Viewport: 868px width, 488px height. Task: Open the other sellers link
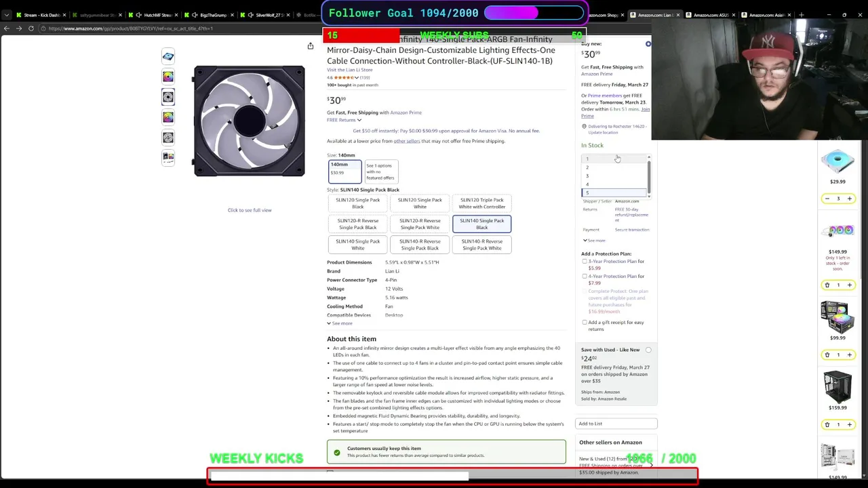tap(407, 141)
